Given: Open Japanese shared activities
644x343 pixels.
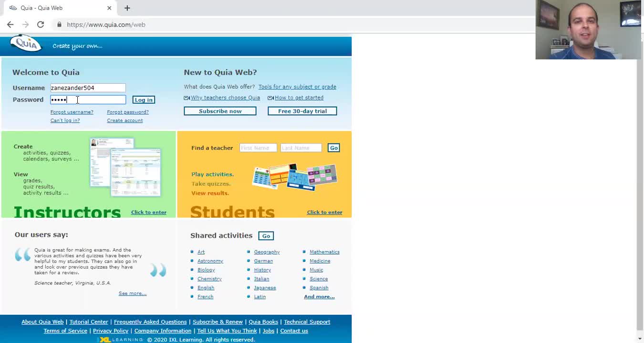Looking at the screenshot, I should pyautogui.click(x=265, y=288).
